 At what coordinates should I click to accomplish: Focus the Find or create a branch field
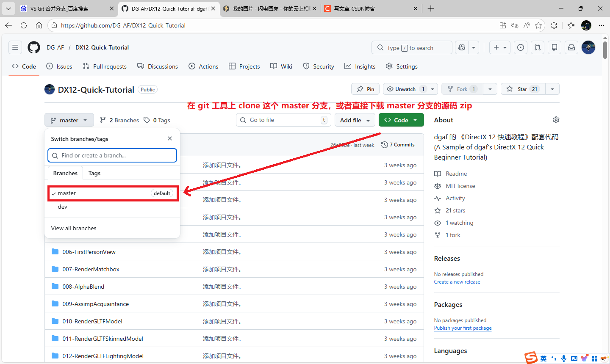(112, 155)
